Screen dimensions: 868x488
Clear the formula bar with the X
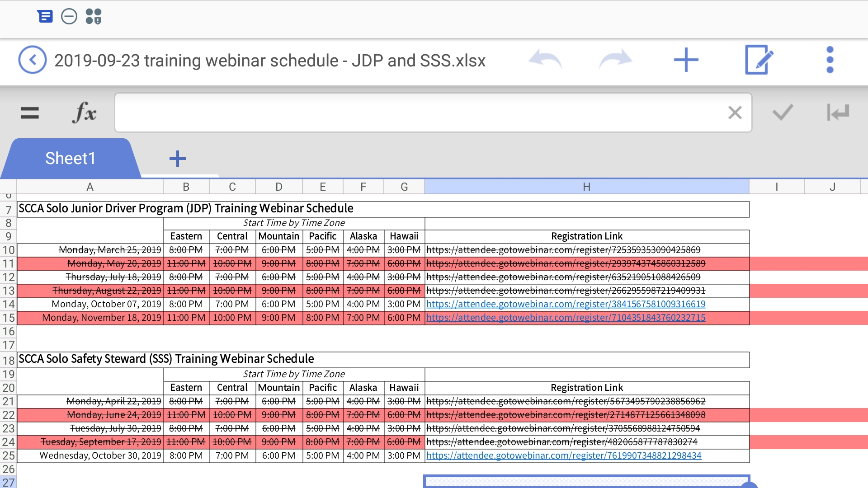tap(735, 113)
